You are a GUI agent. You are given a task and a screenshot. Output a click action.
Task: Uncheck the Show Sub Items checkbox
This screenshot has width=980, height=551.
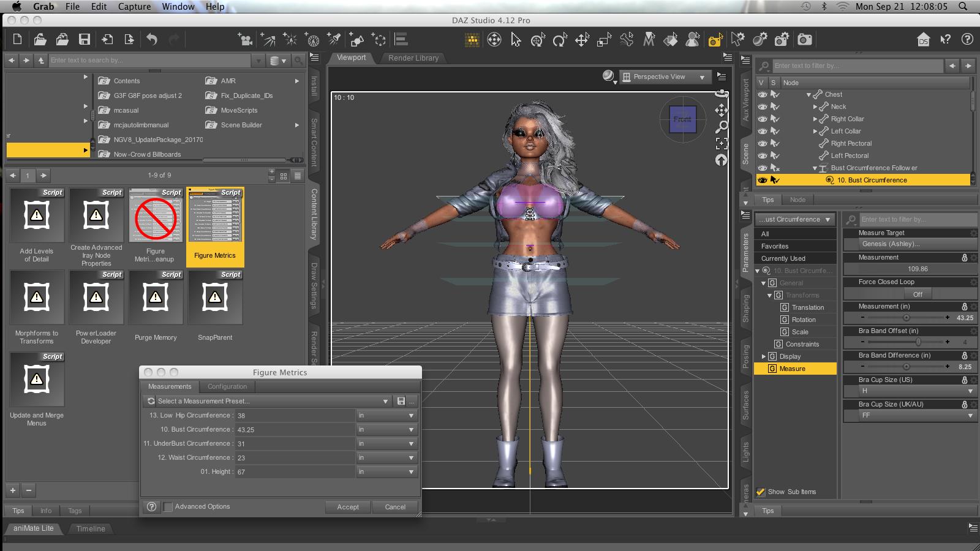761,492
